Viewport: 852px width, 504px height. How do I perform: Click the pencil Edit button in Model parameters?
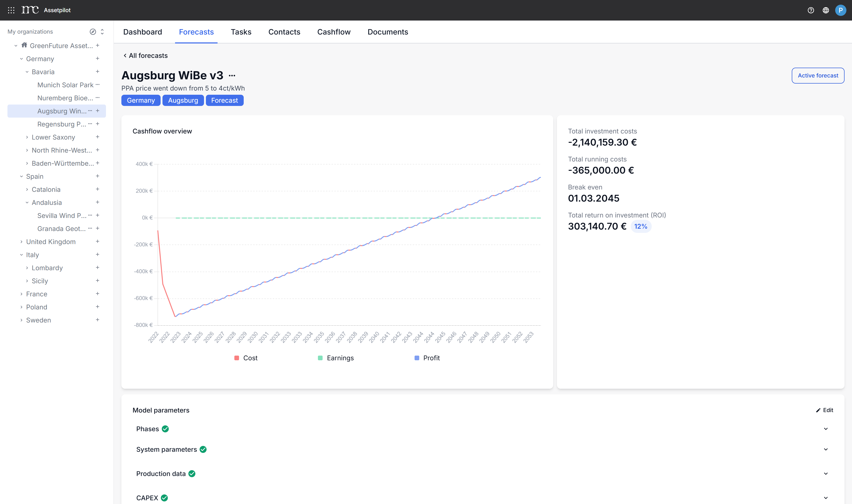pos(824,410)
